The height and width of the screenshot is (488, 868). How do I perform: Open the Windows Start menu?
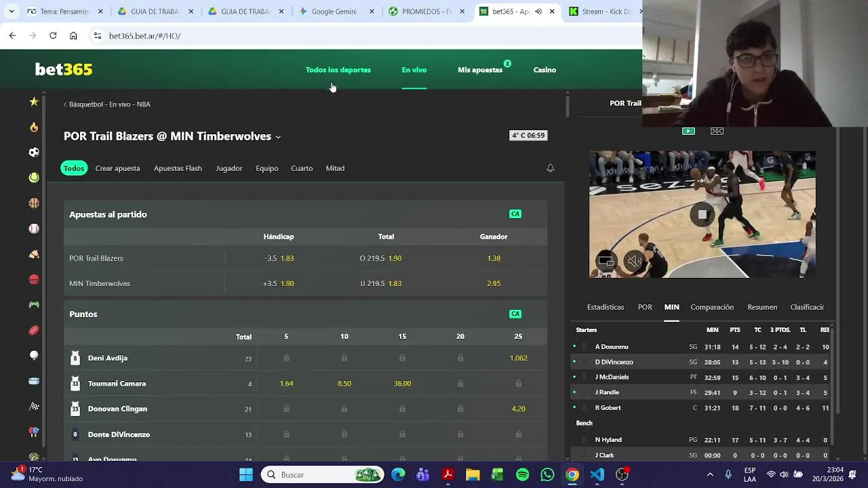(246, 474)
